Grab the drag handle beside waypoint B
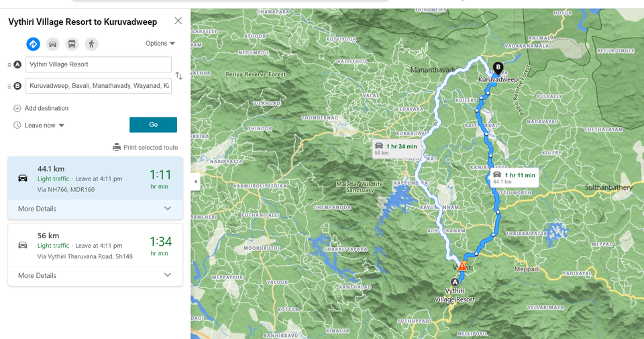Viewport: 644px width, 339px height. coord(9,86)
